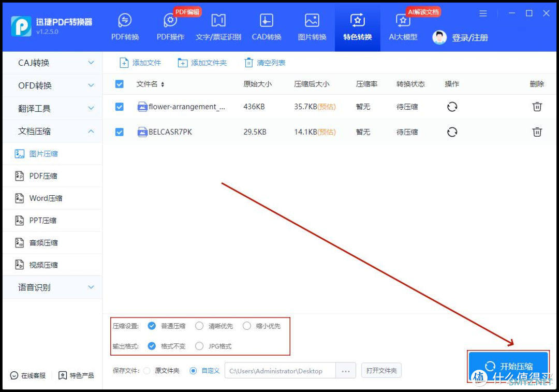The height and width of the screenshot is (392, 559).
Task: Open the hamburger menu icon in title bar
Action: coord(483,13)
